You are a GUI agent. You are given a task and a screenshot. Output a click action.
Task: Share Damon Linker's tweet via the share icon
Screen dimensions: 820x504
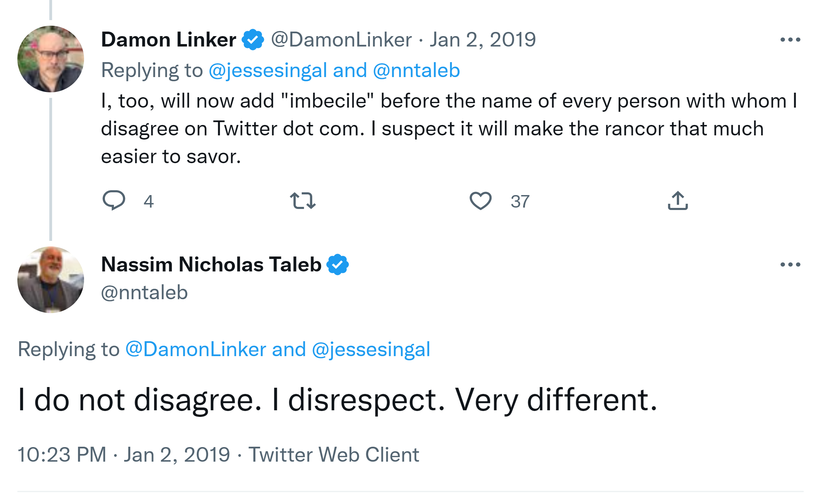pos(678,201)
